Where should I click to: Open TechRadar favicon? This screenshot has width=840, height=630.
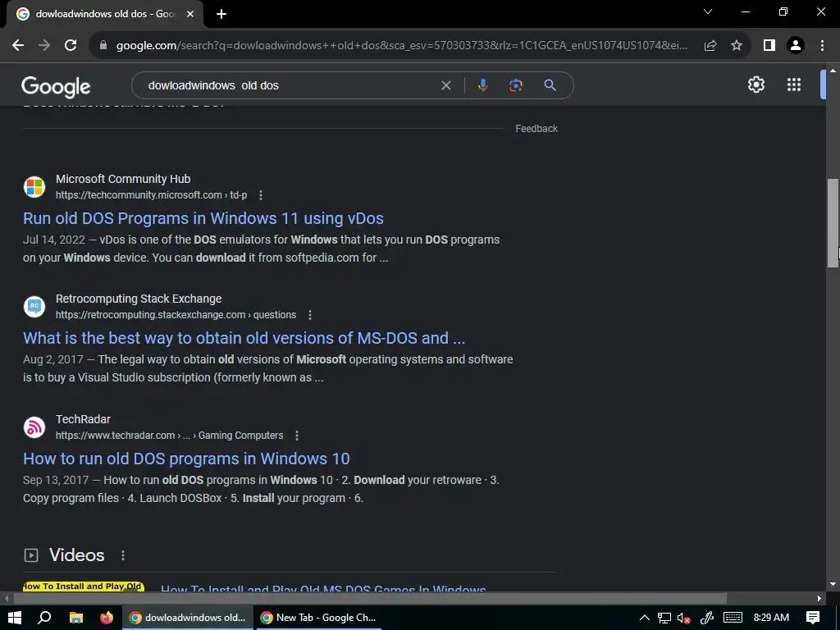pos(34,427)
